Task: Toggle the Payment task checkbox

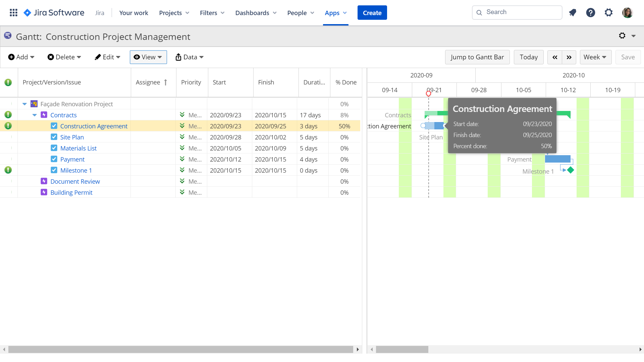Action: 54,159
